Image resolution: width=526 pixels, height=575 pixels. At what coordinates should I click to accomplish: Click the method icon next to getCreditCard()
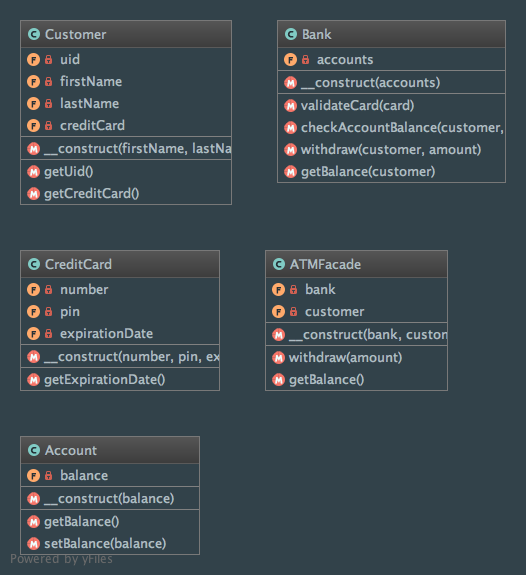(33, 194)
